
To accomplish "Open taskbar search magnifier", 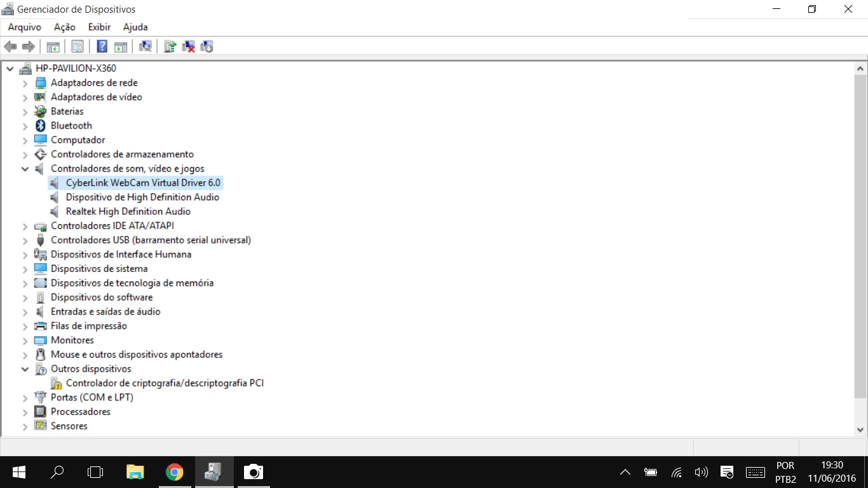I will [x=57, y=472].
